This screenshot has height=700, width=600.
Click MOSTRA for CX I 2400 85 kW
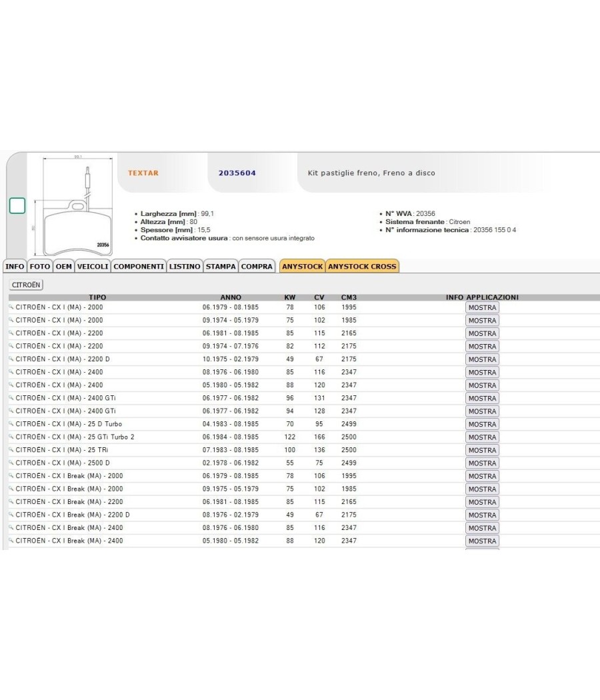click(482, 372)
